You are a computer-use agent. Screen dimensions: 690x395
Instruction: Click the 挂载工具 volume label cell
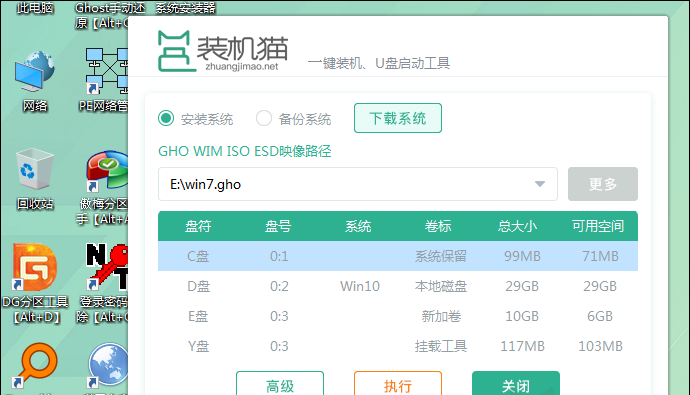[440, 346]
